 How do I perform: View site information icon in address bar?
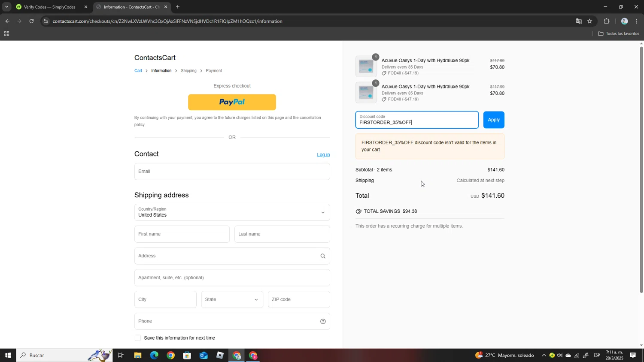click(46, 21)
